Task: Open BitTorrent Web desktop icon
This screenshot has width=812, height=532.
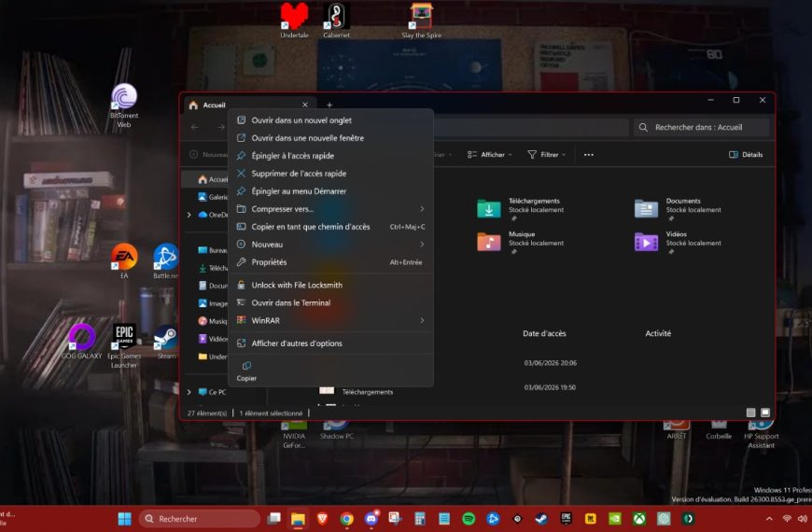Action: pyautogui.click(x=124, y=97)
